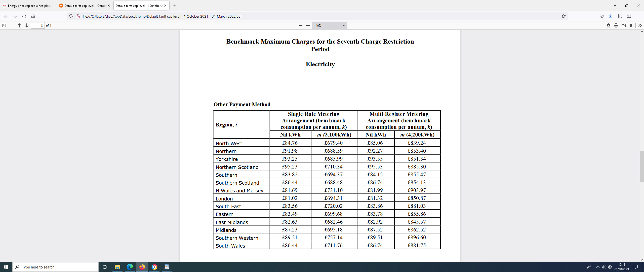The image size is (644, 272).
Task: Click the scrollbar up arrow
Action: coord(642,32)
